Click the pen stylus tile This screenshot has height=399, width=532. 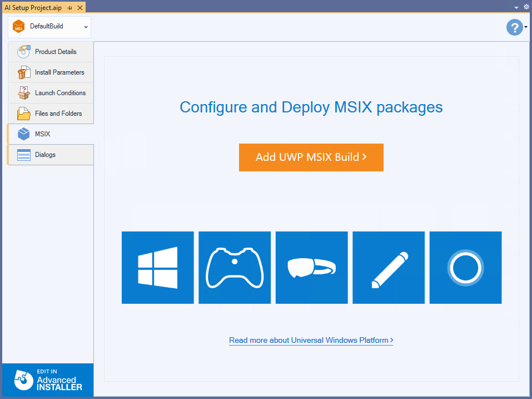click(x=389, y=268)
